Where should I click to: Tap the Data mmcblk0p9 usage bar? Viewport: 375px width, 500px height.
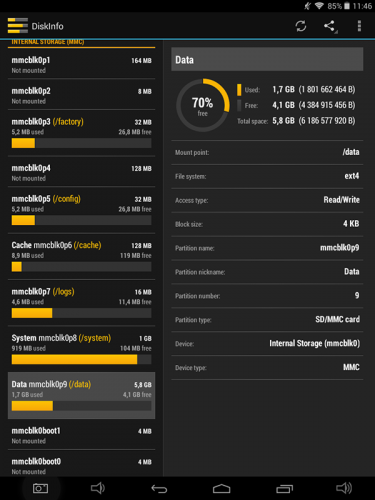pyautogui.click(x=81, y=406)
